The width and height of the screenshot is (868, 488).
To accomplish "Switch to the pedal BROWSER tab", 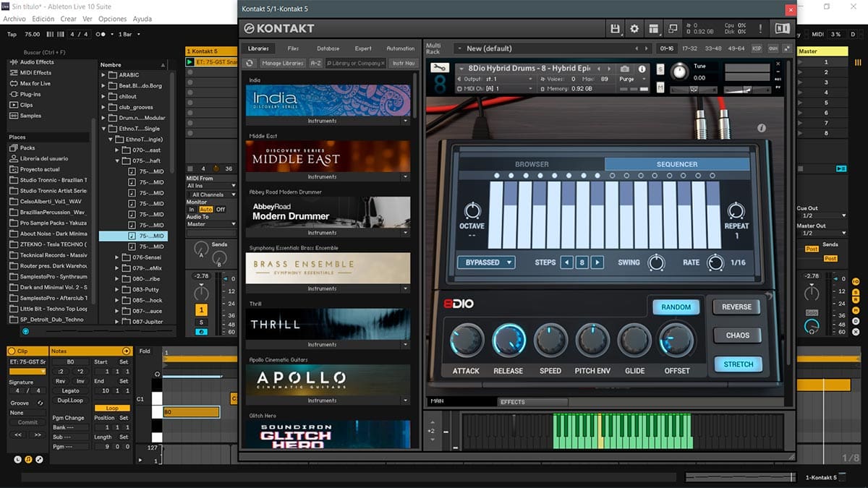I will tap(532, 164).
